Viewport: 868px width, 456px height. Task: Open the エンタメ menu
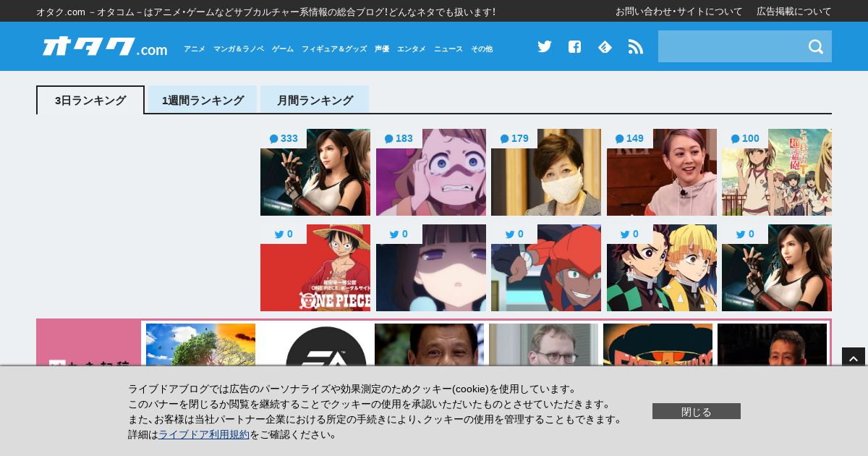coord(412,48)
